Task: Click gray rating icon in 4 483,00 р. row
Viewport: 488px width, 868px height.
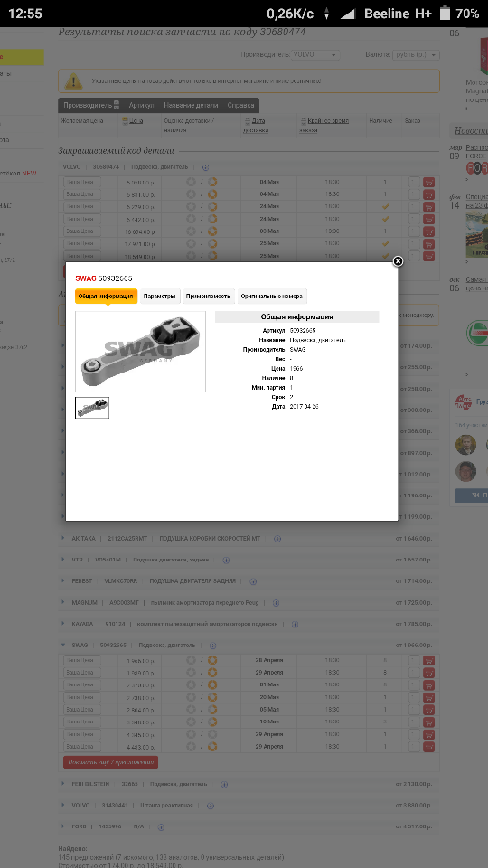Action: point(191,747)
